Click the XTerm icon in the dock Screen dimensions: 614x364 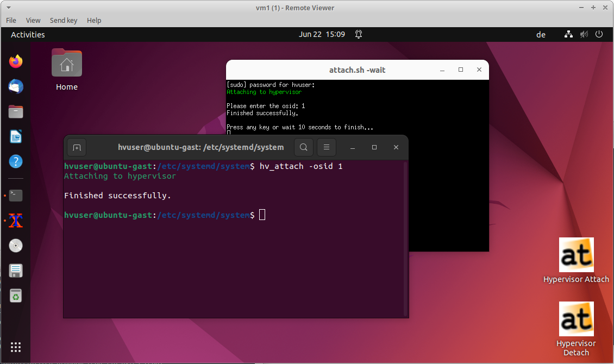[16, 221]
